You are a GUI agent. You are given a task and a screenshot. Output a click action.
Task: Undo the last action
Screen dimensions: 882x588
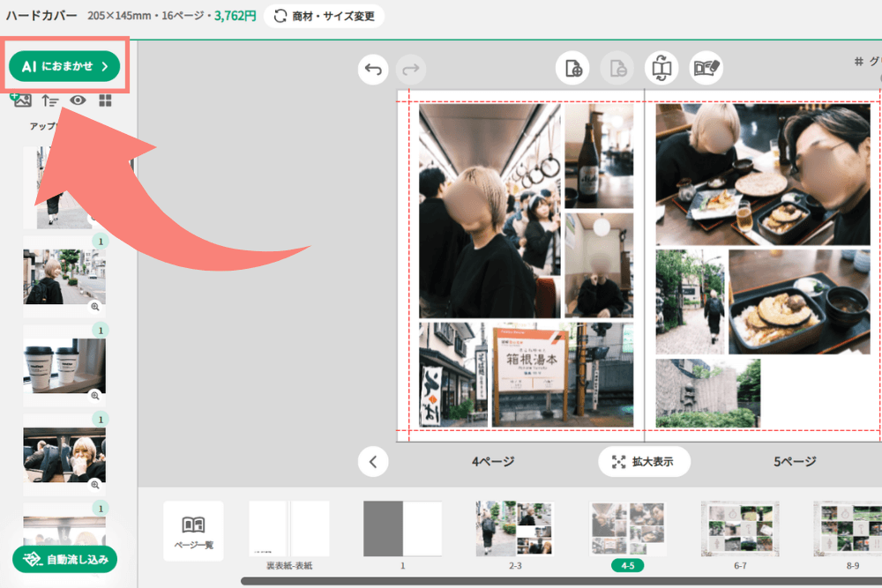pos(373,69)
